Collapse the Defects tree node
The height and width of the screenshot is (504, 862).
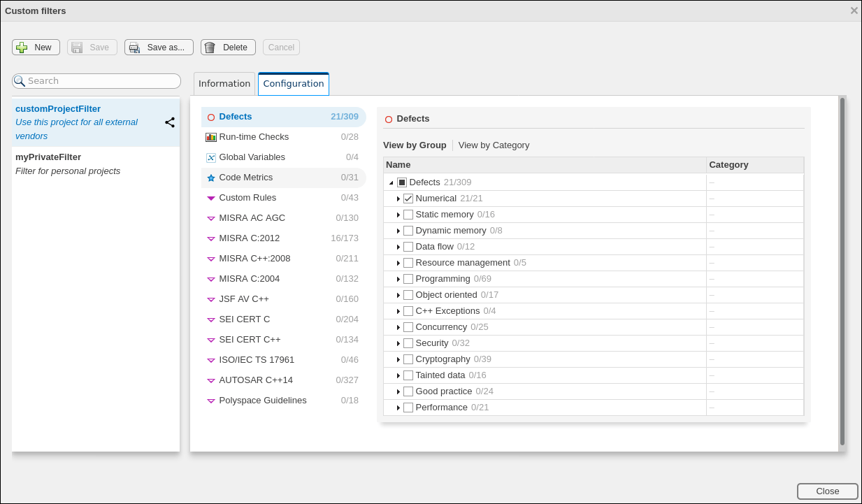coord(392,182)
